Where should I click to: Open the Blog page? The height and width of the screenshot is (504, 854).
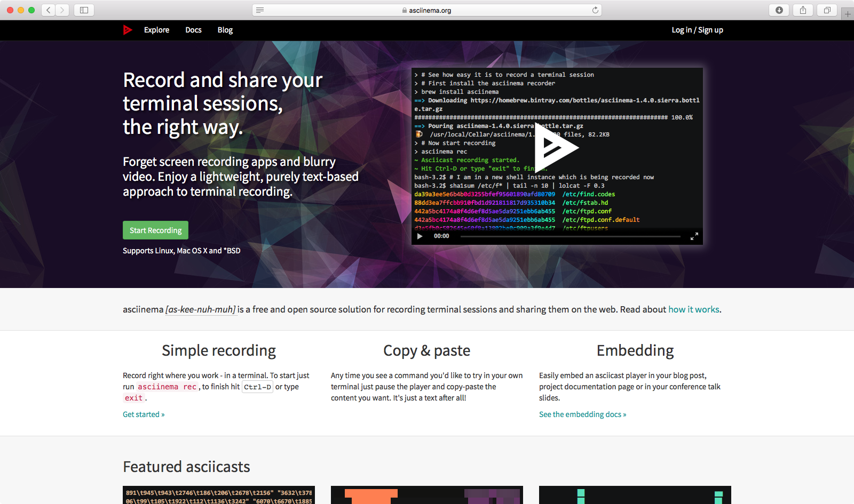click(225, 30)
